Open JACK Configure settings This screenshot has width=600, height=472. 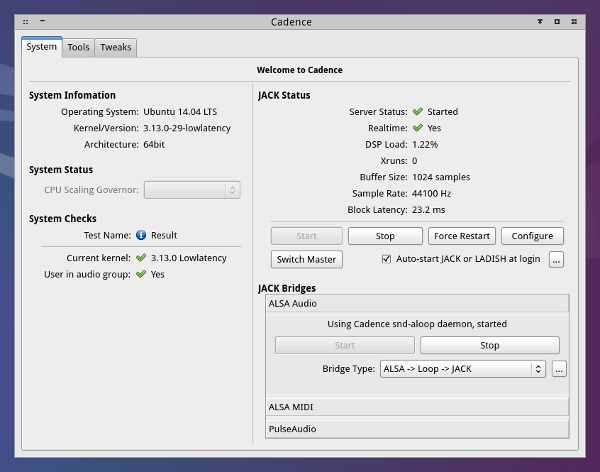532,236
